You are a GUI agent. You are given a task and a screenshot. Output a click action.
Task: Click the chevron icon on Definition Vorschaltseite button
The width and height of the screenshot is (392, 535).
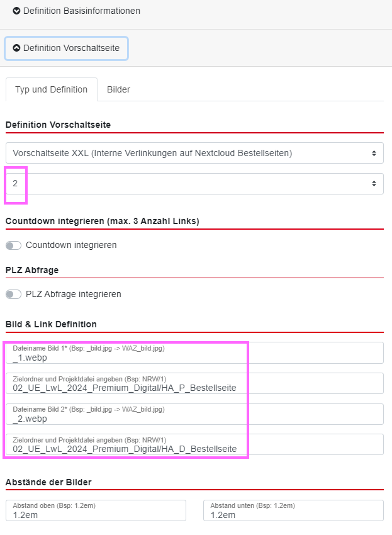point(16,48)
